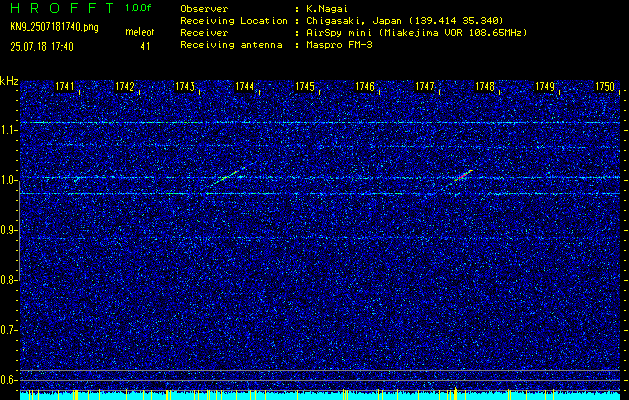Click the 1742 time marker

point(124,86)
